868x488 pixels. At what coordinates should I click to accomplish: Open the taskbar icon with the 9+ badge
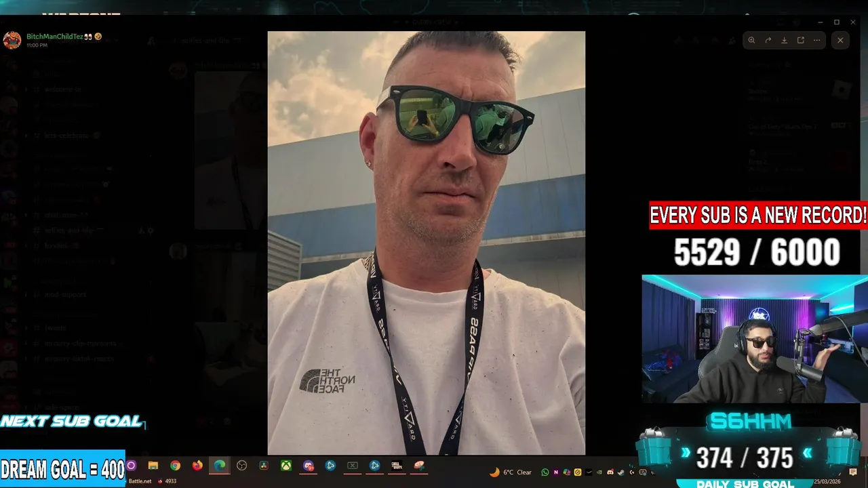coord(309,466)
